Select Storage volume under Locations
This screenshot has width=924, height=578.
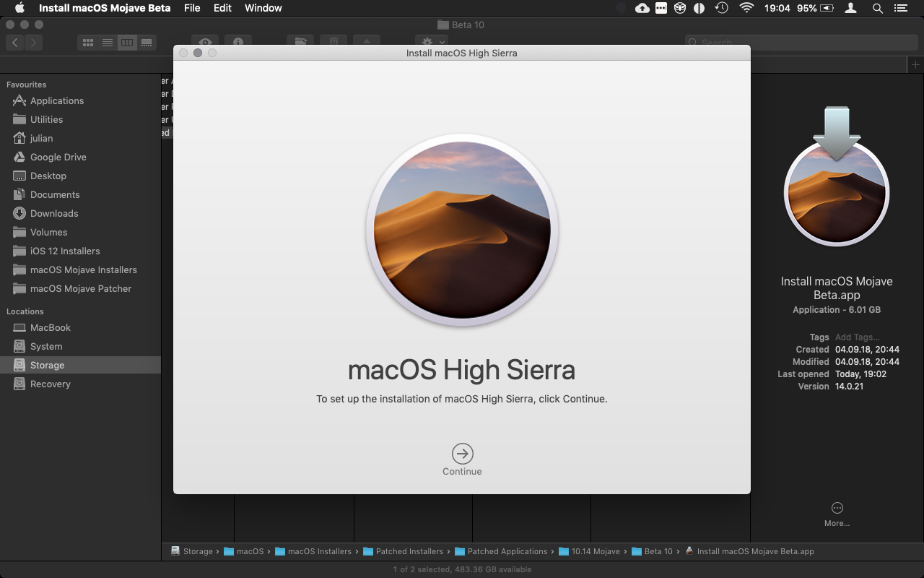80,365
